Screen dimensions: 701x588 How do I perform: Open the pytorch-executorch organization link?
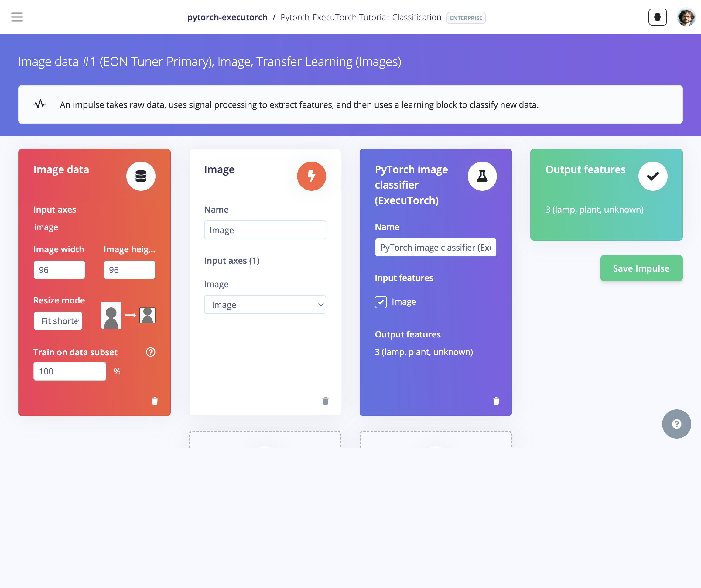[227, 17]
